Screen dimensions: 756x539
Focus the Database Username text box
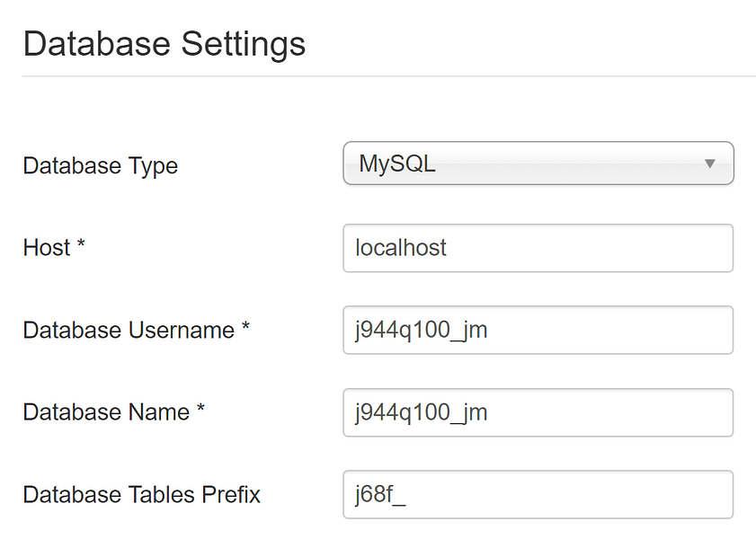[538, 330]
